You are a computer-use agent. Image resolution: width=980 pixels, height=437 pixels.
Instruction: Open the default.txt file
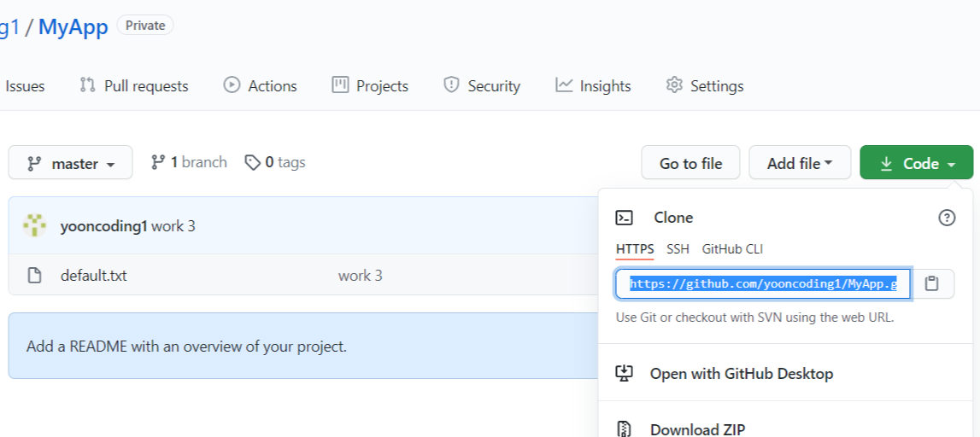pos(94,276)
